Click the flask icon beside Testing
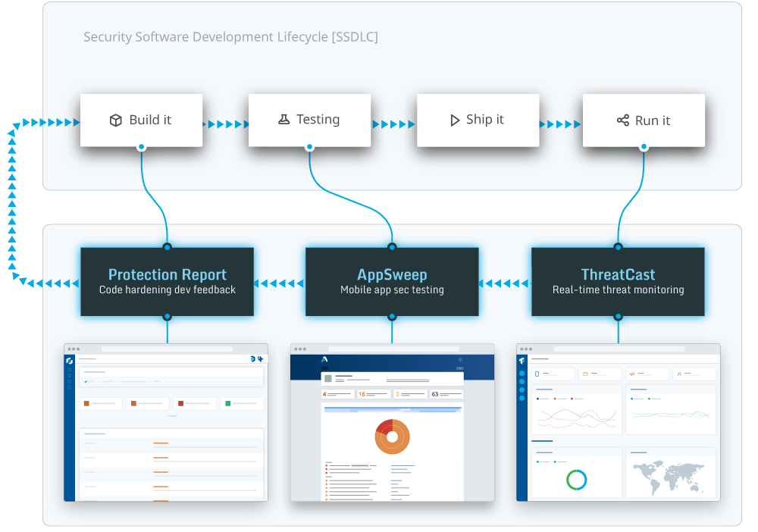Image resolution: width=758 pixels, height=532 pixels. (283, 119)
